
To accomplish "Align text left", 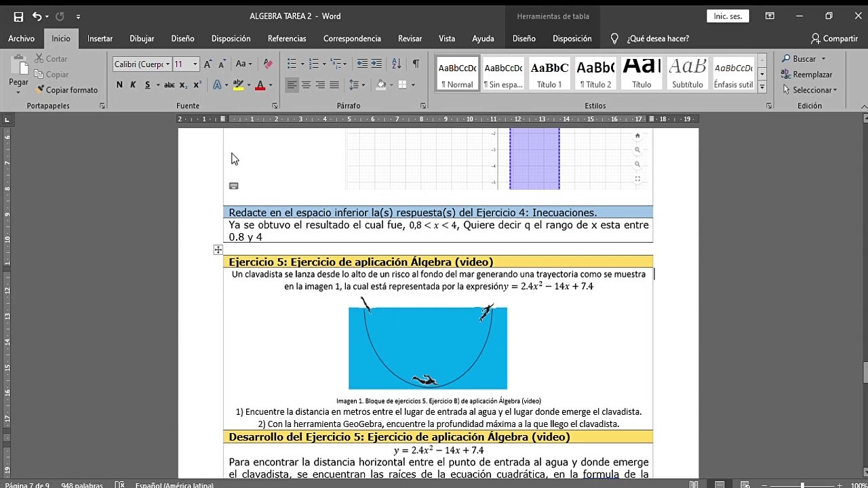I will tap(292, 85).
